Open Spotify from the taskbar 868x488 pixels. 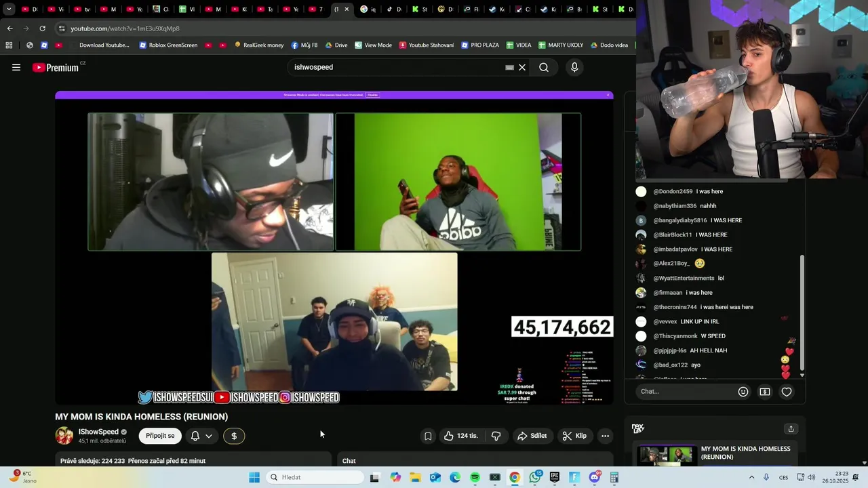coord(475,477)
